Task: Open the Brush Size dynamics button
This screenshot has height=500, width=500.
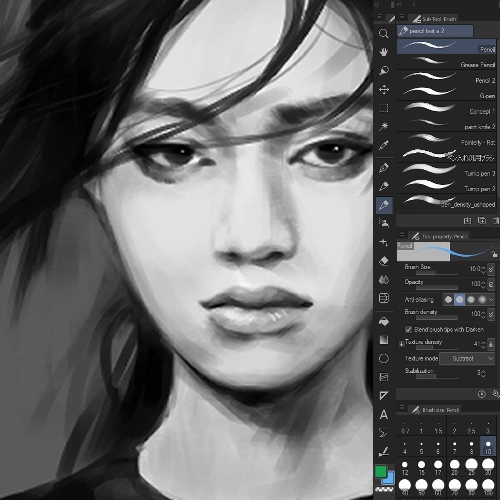Action: click(x=491, y=269)
